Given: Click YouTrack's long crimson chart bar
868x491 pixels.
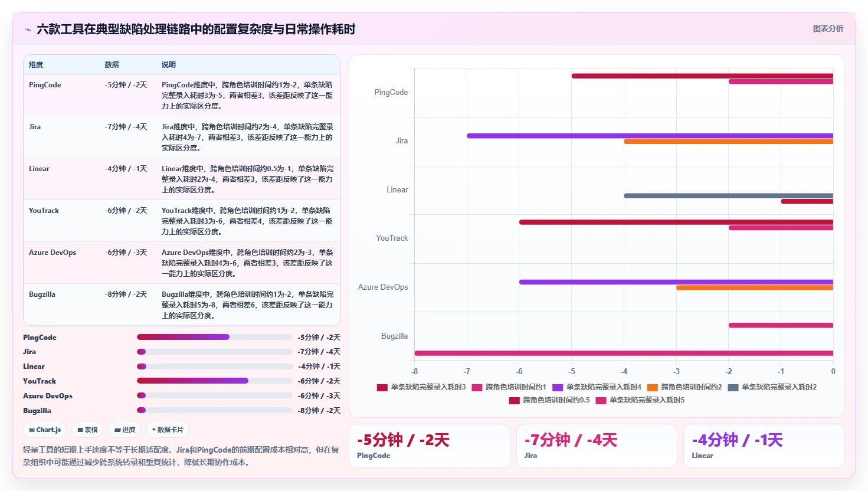Looking at the screenshot, I should [676, 222].
